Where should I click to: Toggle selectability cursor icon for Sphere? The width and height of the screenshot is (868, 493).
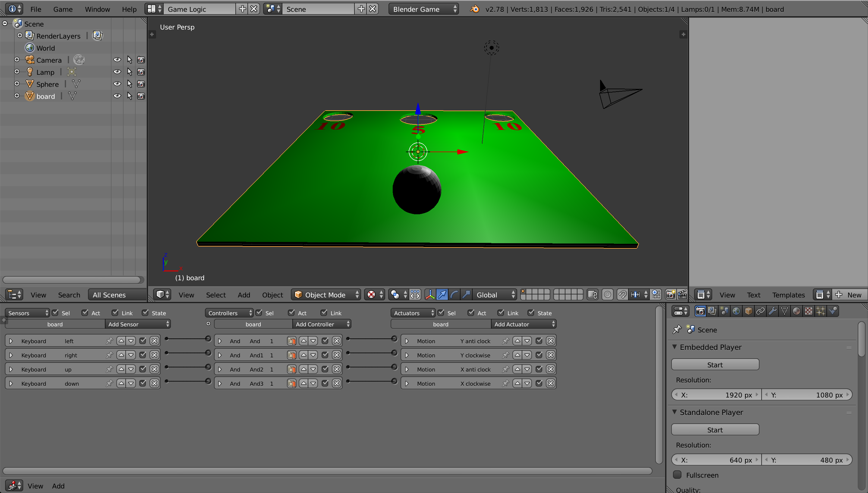129,84
